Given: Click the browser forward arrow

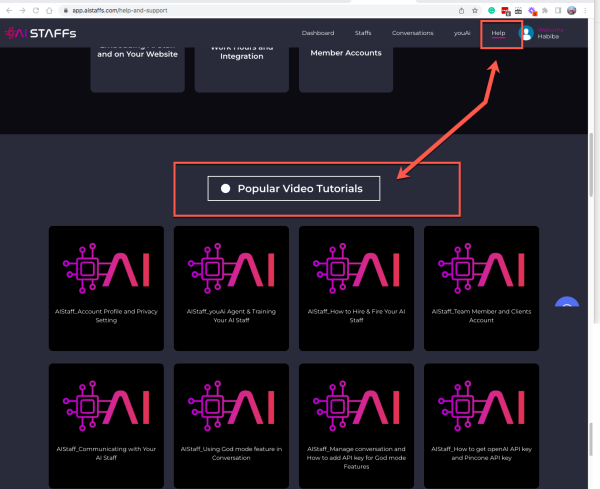Looking at the screenshot, I should [23, 11].
